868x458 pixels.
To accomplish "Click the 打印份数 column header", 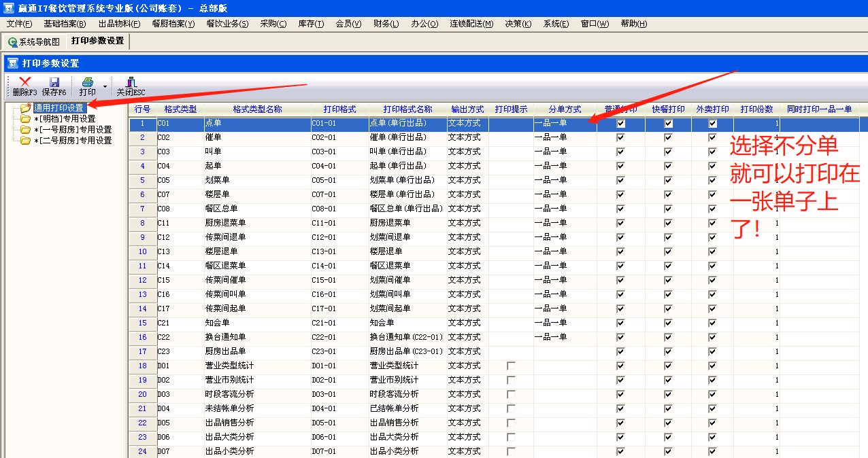I will 756,109.
